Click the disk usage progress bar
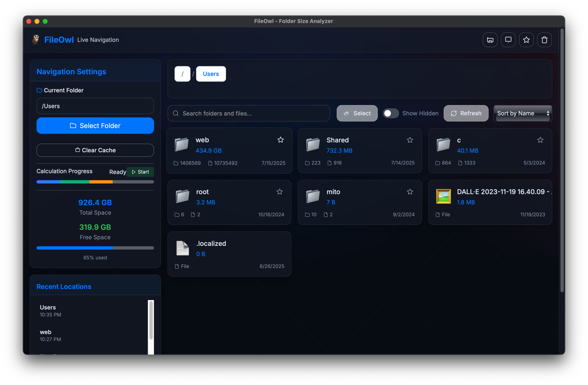The width and height of the screenshot is (588, 385). point(95,248)
